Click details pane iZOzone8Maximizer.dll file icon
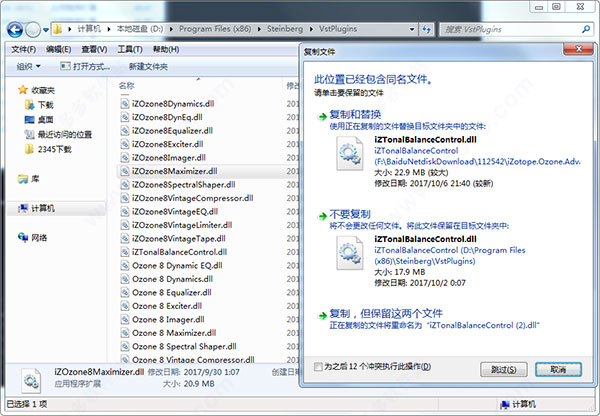This screenshot has width=600, height=416. coord(31,380)
